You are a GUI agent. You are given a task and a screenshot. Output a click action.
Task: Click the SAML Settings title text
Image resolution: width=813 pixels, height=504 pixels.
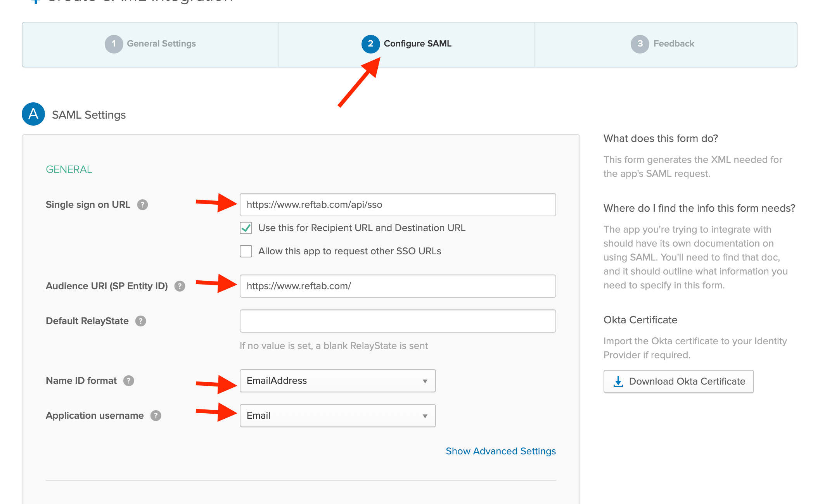(x=89, y=115)
